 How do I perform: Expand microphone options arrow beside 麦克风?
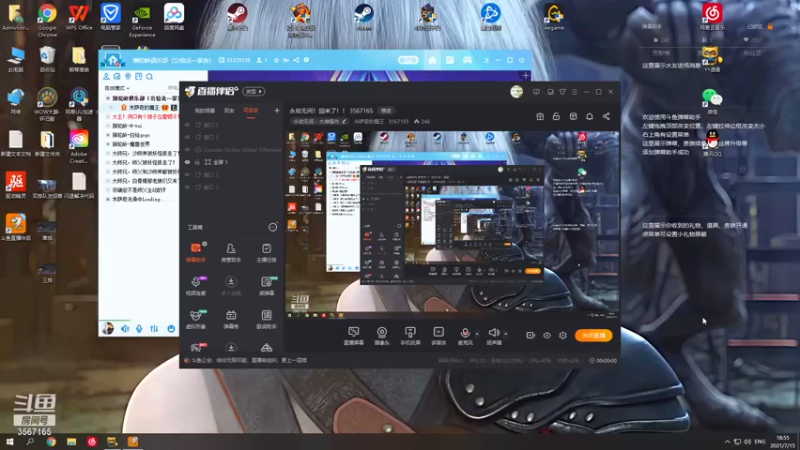click(x=477, y=334)
